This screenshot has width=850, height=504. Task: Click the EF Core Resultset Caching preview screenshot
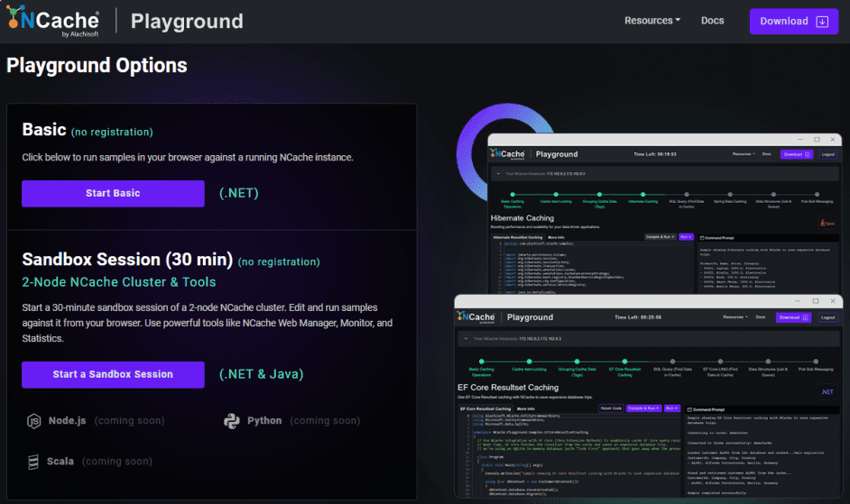point(649,396)
